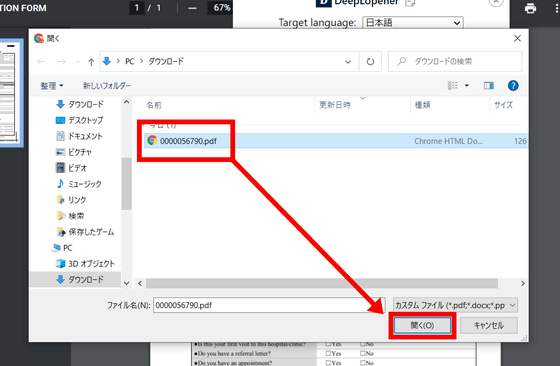Viewport: 560px width, 366px height.
Task: Click the blue help question mark icon
Action: pyautogui.click(x=513, y=85)
